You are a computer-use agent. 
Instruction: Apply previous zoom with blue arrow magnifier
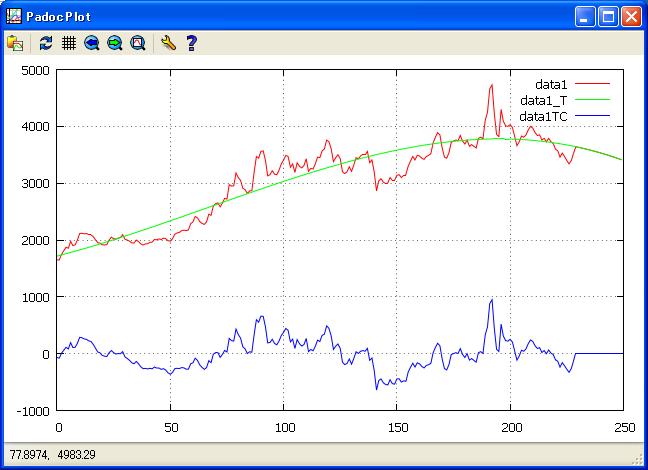click(92, 43)
